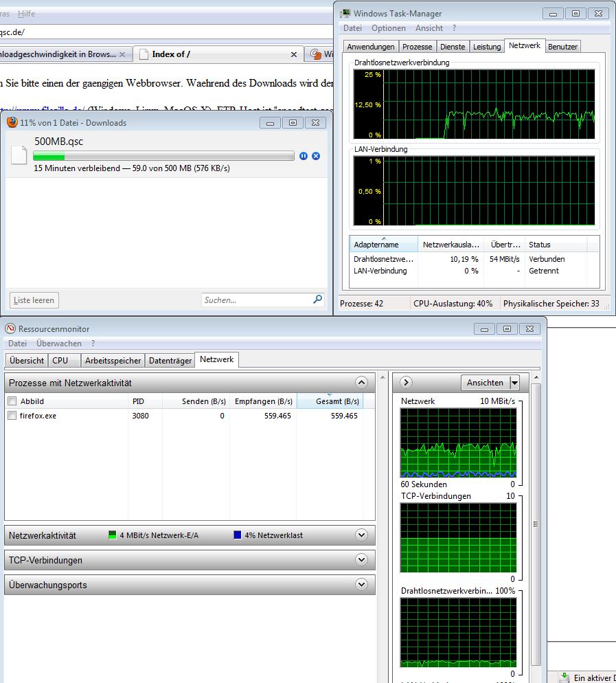Screen dimensions: 616x683
Task: Click the page icon on Index of tab
Action: [144, 54]
